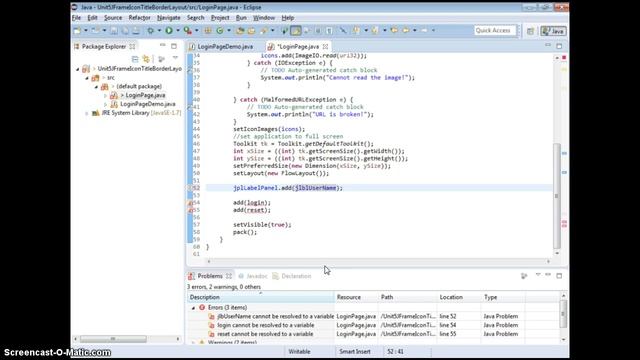Open the Debug button dropdown arrow
This screenshot has width=640, height=360.
(160, 31)
